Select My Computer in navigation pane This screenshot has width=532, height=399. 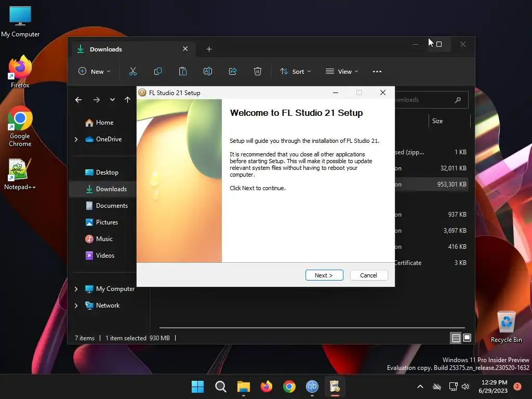pos(110,289)
